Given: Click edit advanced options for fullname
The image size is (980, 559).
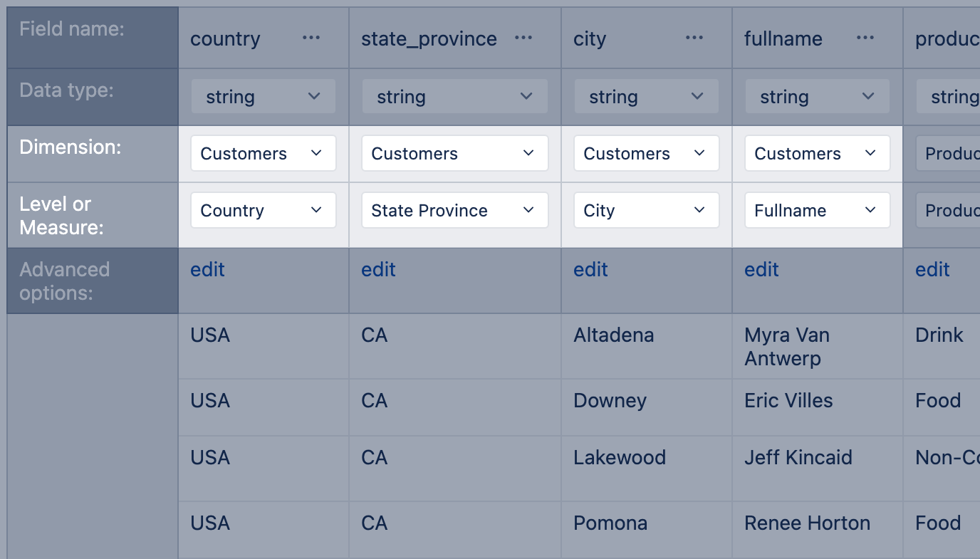Looking at the screenshot, I should (x=761, y=270).
